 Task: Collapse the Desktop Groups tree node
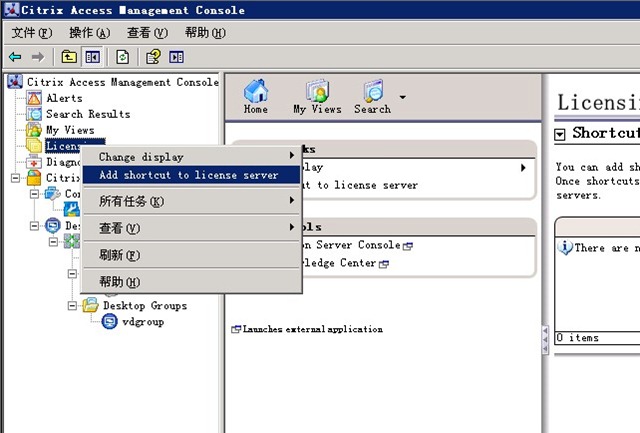click(x=74, y=306)
